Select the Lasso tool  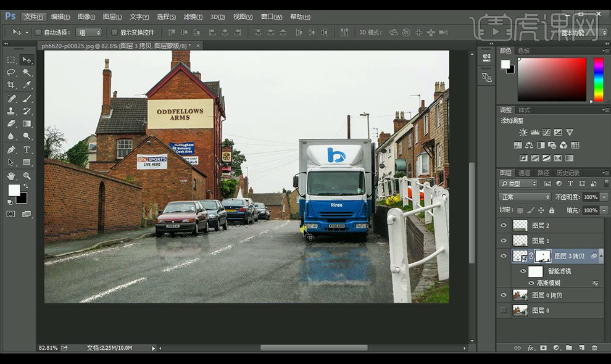click(11, 72)
